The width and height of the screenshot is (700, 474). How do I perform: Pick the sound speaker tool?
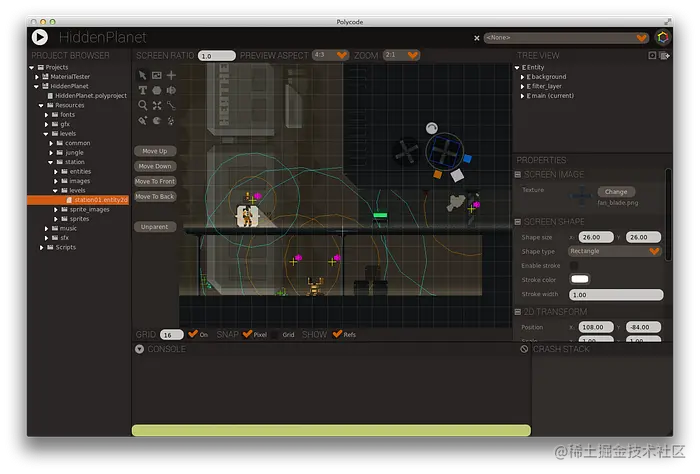click(x=171, y=90)
